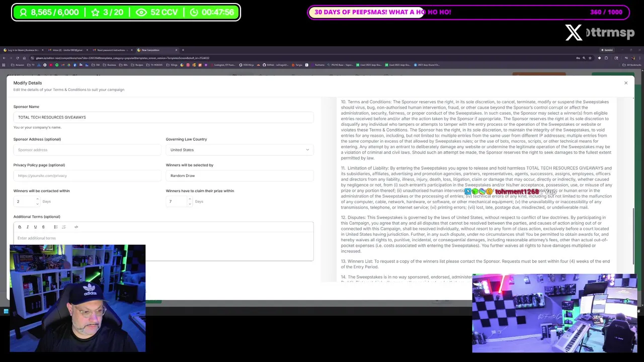Open TX HOUSES bookmarks folder
This screenshot has height=362, width=644.
coord(153,65)
